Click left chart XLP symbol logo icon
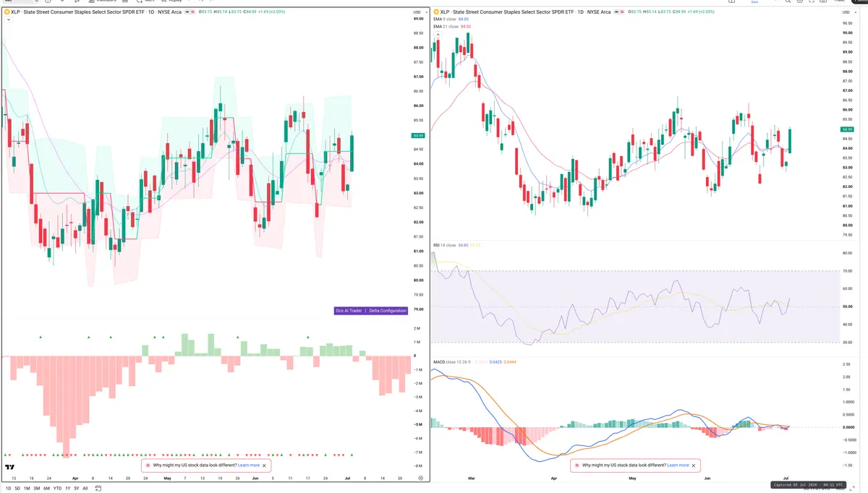This screenshot has width=868, height=493. [x=7, y=12]
